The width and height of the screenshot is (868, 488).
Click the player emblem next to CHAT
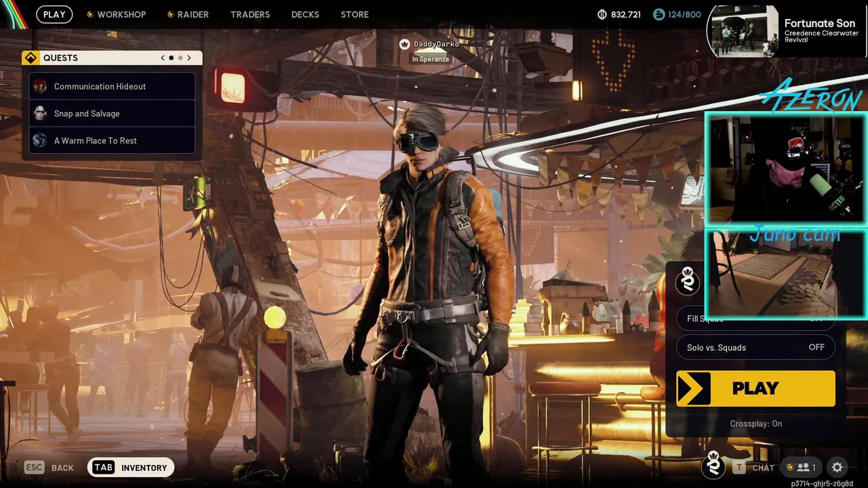pos(713,464)
